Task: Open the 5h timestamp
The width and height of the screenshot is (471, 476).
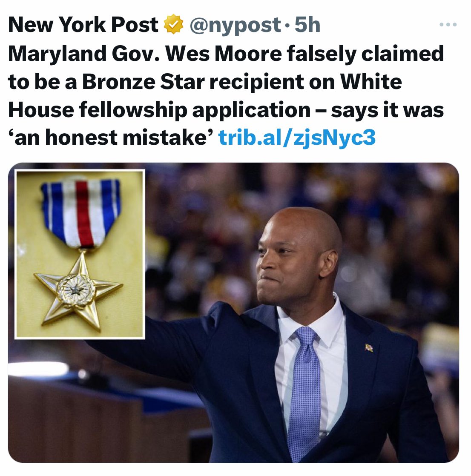Action: [x=307, y=25]
